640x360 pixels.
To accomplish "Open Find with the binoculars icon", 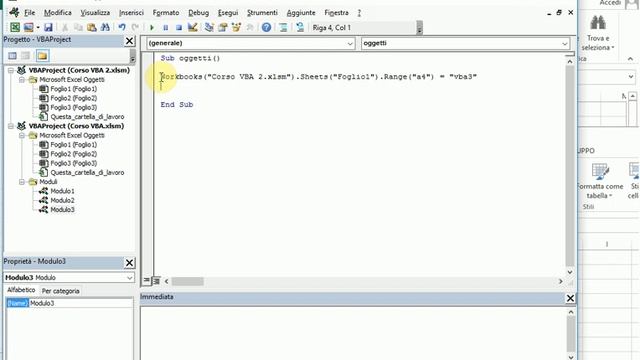I will (105, 27).
